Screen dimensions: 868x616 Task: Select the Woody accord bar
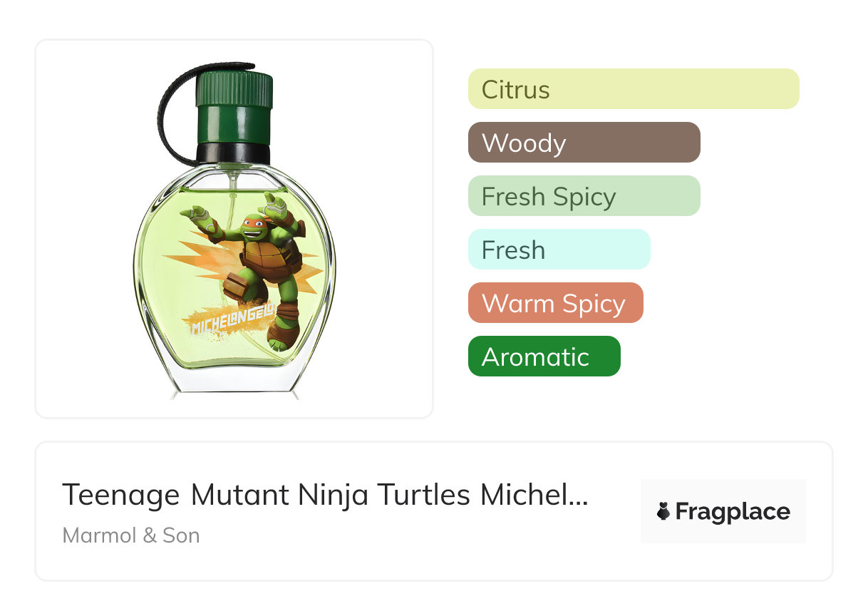pyautogui.click(x=584, y=143)
